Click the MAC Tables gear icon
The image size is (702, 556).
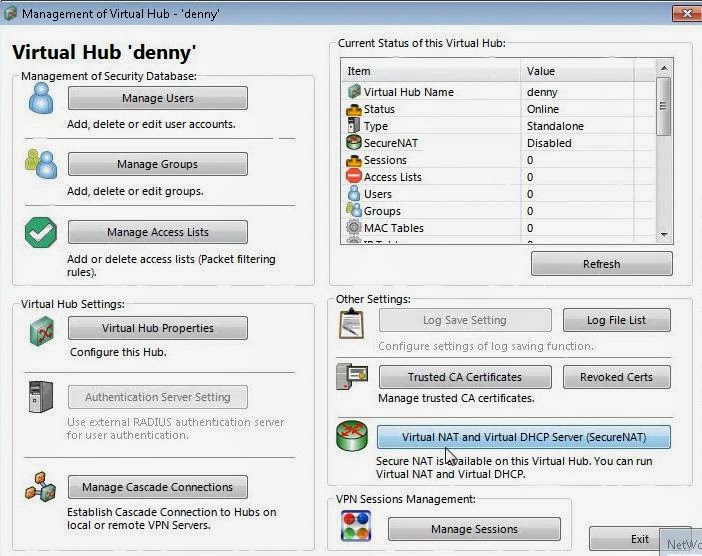pyautogui.click(x=354, y=227)
